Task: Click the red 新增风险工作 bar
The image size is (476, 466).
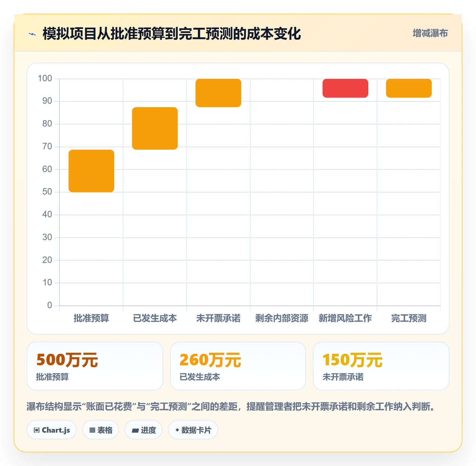Action: [x=345, y=88]
